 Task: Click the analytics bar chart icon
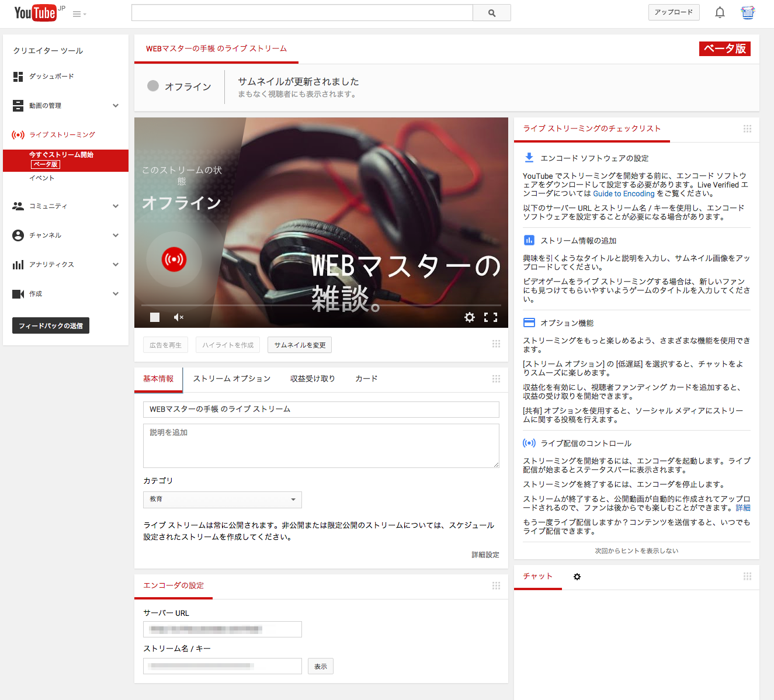coord(18,265)
